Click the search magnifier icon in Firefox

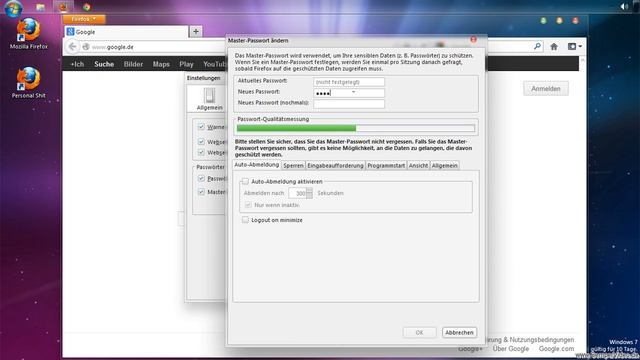537,47
